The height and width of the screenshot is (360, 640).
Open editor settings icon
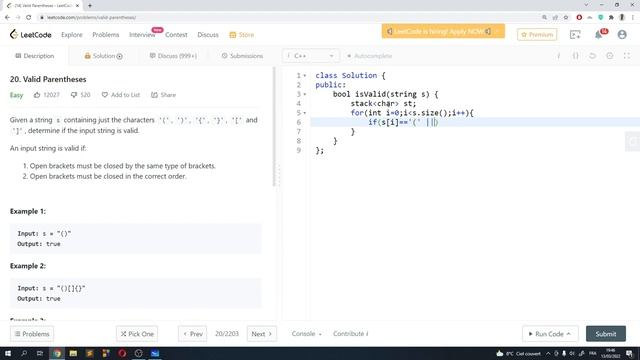click(610, 56)
